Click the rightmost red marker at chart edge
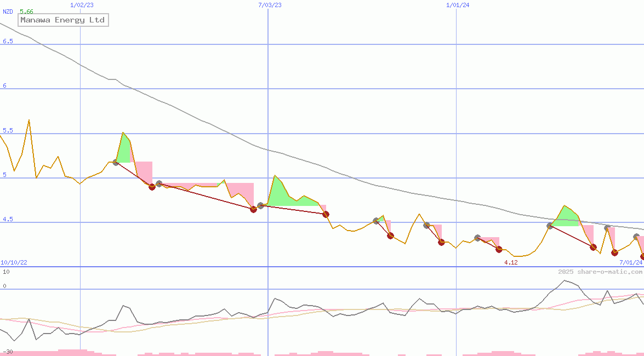The image size is (644, 356). 642,256
